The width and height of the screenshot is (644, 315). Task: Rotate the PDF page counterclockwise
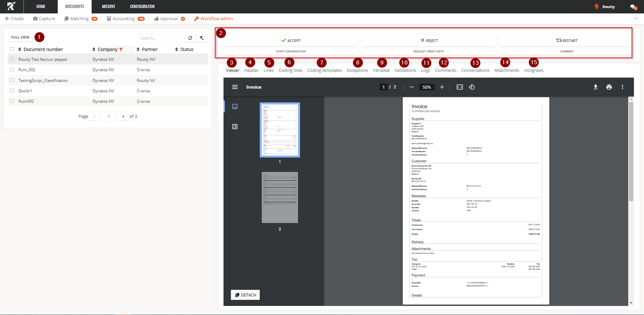pos(472,87)
